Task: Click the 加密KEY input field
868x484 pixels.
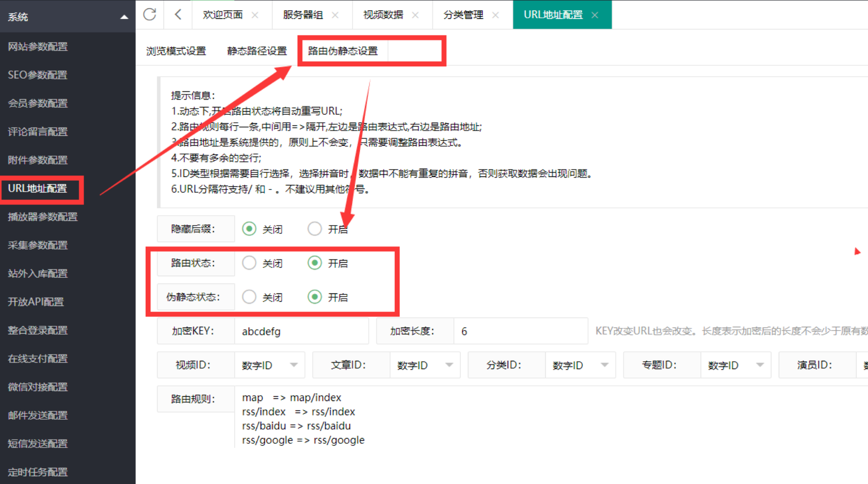Action: (301, 332)
